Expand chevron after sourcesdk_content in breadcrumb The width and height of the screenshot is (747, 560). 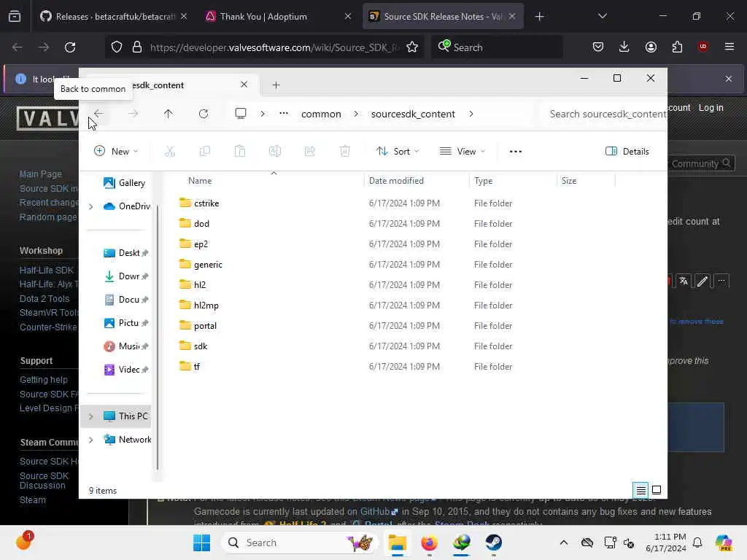471,114
